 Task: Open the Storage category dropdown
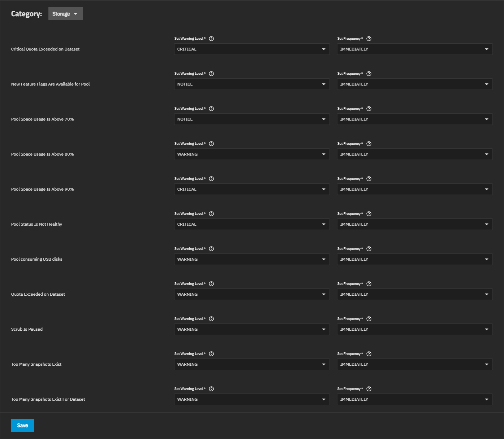point(65,14)
